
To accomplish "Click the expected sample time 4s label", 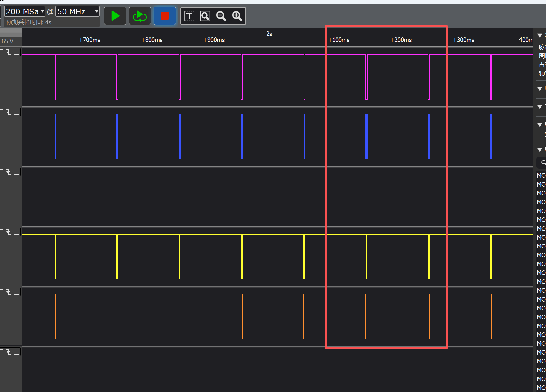I will 29,22.
